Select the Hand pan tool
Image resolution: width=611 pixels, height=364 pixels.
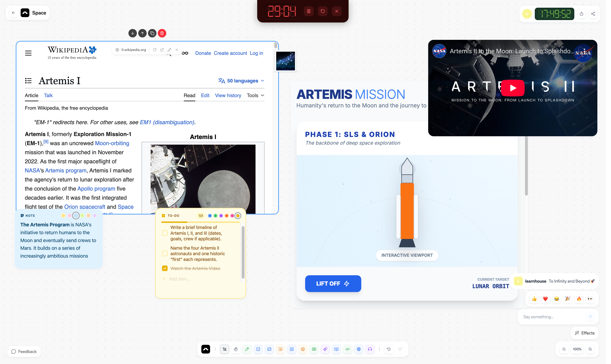[x=236, y=349]
